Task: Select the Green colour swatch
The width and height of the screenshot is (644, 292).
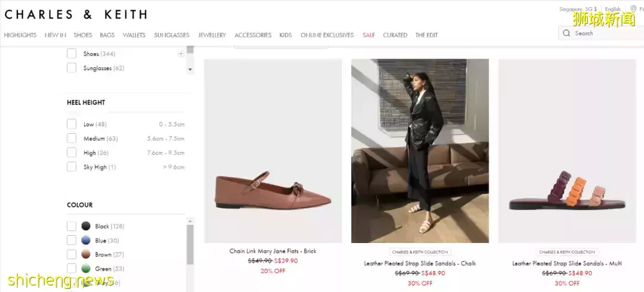Action: tap(86, 269)
